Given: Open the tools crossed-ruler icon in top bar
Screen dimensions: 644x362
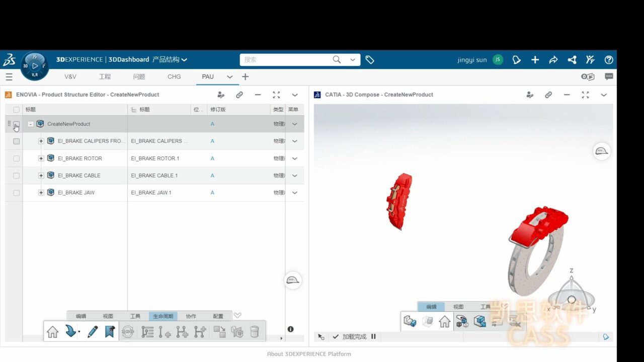Looking at the screenshot, I should pyautogui.click(x=590, y=60).
